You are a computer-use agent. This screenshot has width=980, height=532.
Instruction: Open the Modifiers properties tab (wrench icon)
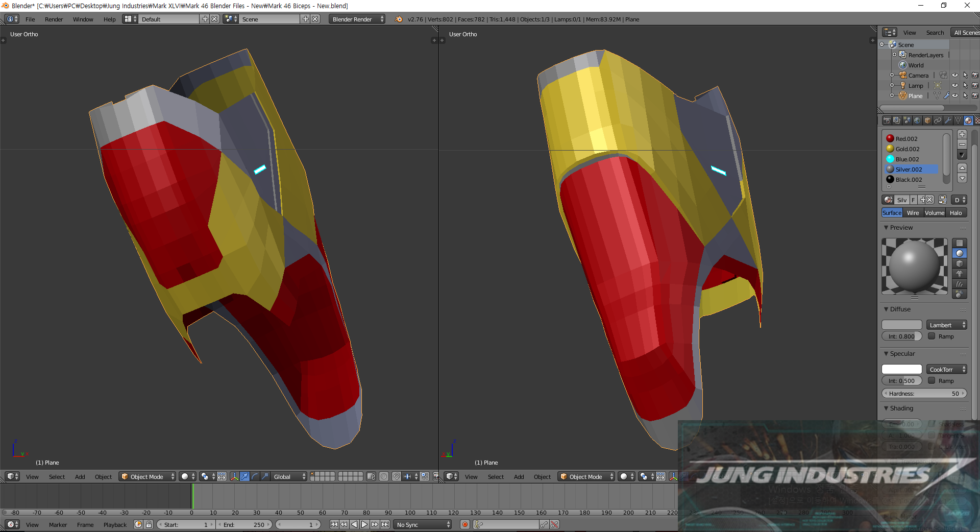point(948,120)
